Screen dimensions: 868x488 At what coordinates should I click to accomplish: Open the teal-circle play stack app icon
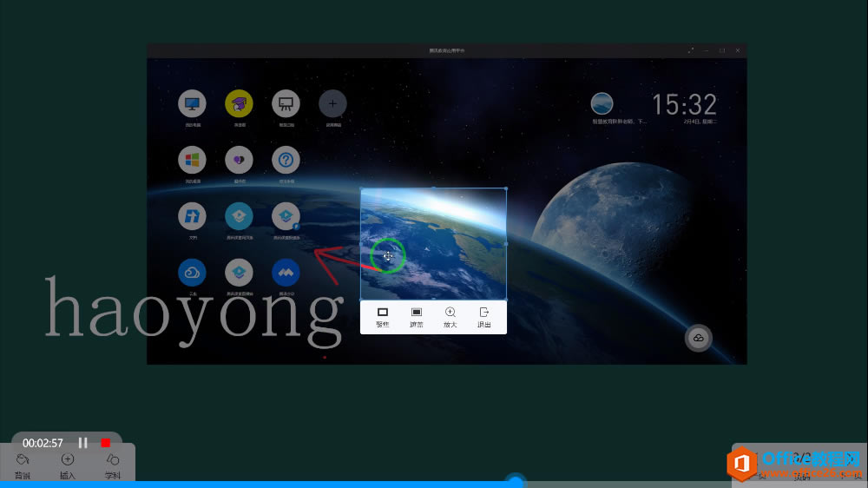(x=240, y=216)
